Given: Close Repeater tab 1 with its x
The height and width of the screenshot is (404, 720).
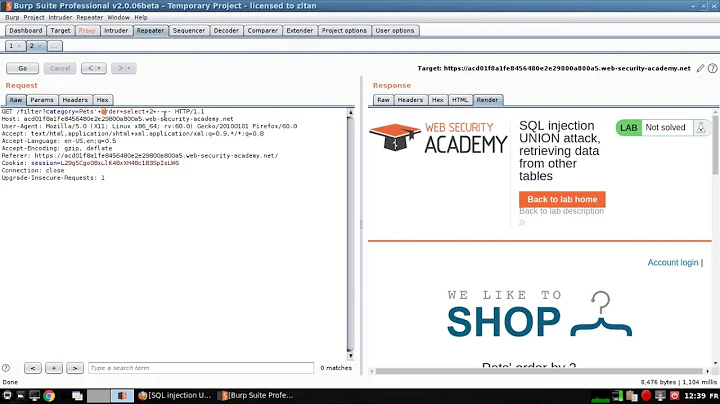Looking at the screenshot, I should [19, 46].
